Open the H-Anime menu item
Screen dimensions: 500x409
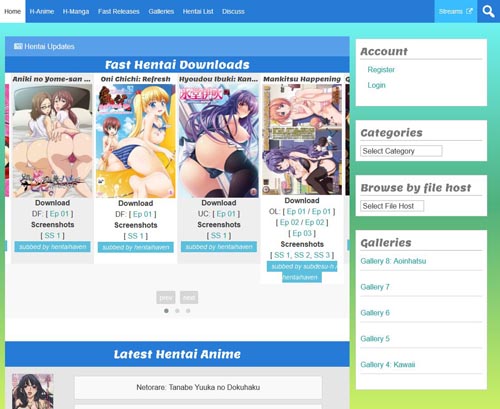click(x=42, y=11)
